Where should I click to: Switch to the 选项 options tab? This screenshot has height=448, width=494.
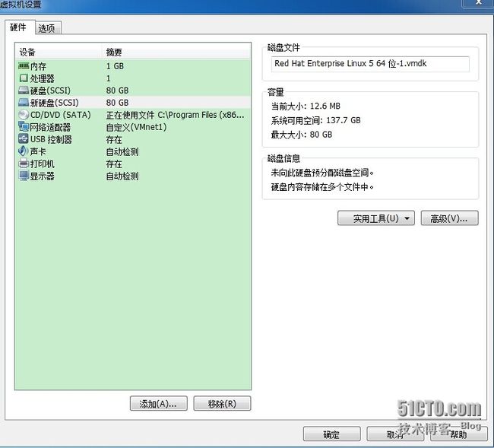47,28
